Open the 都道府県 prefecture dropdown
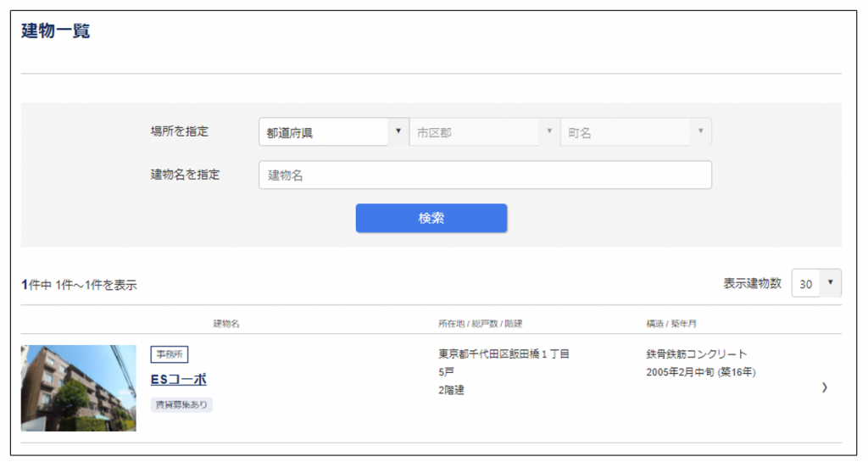Viewport: 868px width, 462px height. tap(333, 132)
